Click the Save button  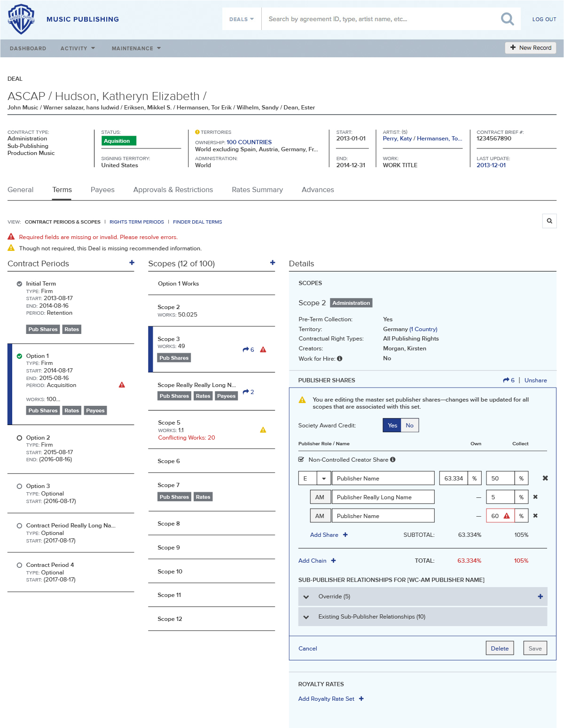pyautogui.click(x=535, y=648)
